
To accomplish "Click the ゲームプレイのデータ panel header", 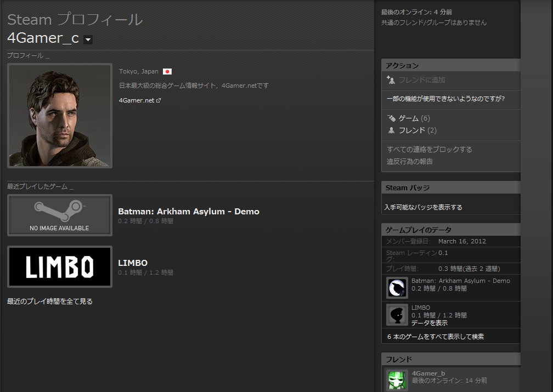I will point(451,230).
